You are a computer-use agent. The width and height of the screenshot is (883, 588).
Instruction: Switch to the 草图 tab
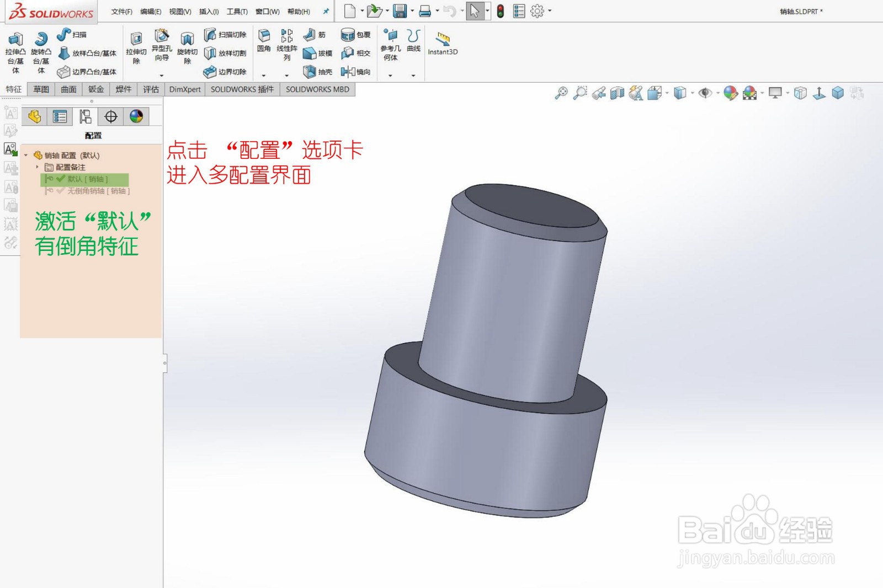pyautogui.click(x=41, y=89)
